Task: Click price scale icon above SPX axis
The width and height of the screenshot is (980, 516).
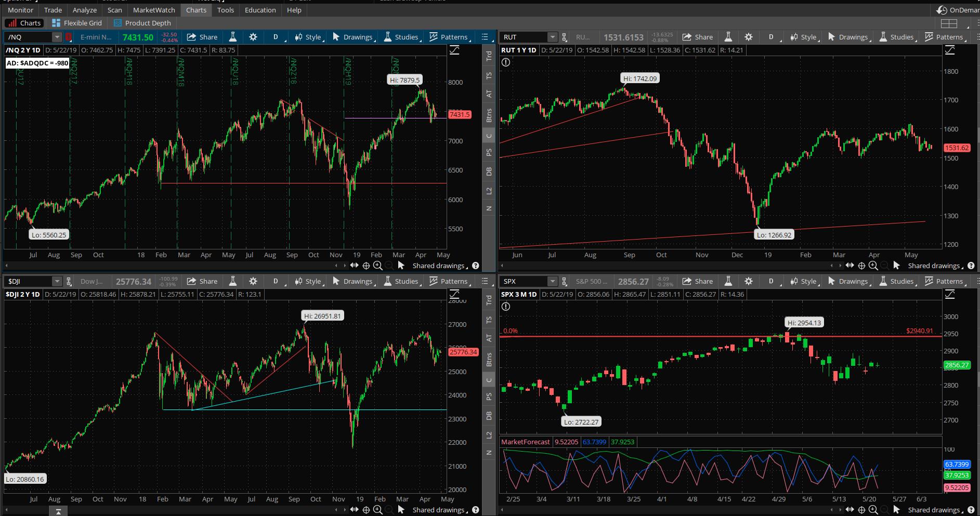Action: pyautogui.click(x=950, y=294)
